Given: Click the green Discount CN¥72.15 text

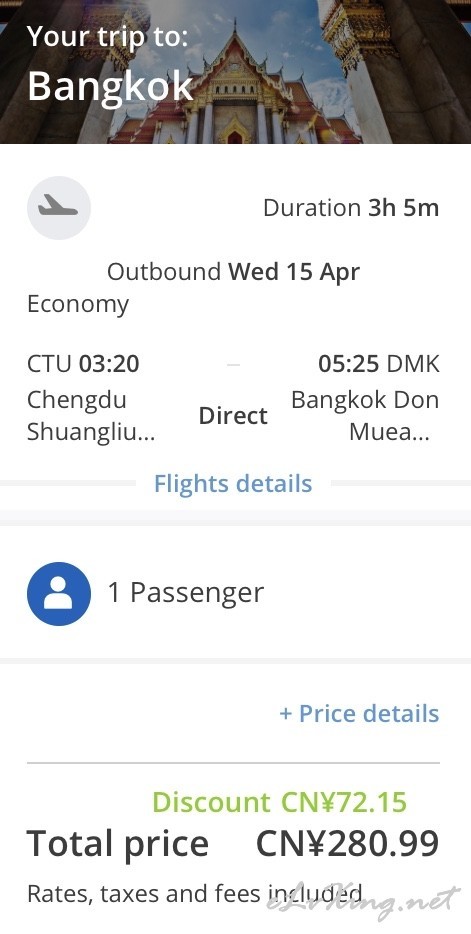Looking at the screenshot, I should pyautogui.click(x=279, y=802).
